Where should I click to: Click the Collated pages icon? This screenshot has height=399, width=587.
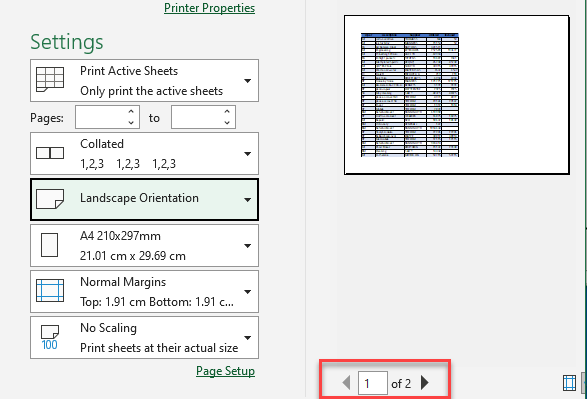click(50, 153)
